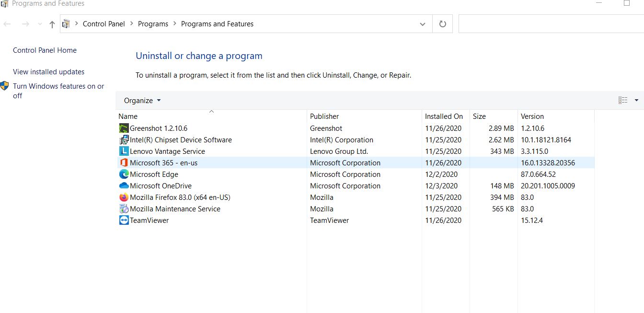Click the Greenshot program icon
644x313 pixels.
[x=124, y=128]
